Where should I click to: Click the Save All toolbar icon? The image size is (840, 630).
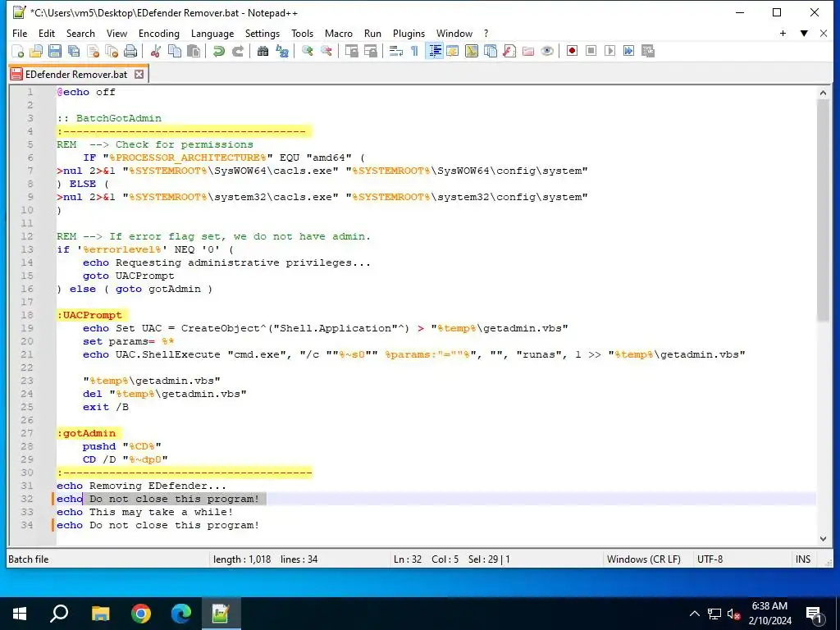(74, 51)
